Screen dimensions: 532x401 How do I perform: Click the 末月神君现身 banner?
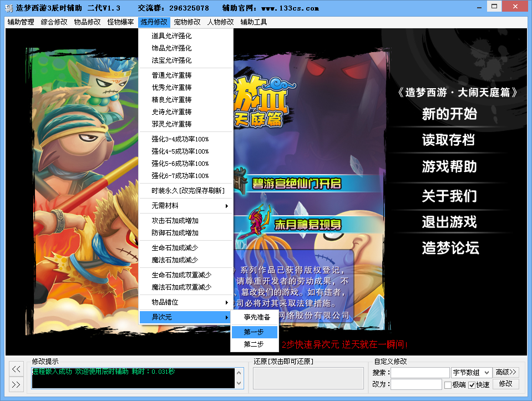coord(307,224)
